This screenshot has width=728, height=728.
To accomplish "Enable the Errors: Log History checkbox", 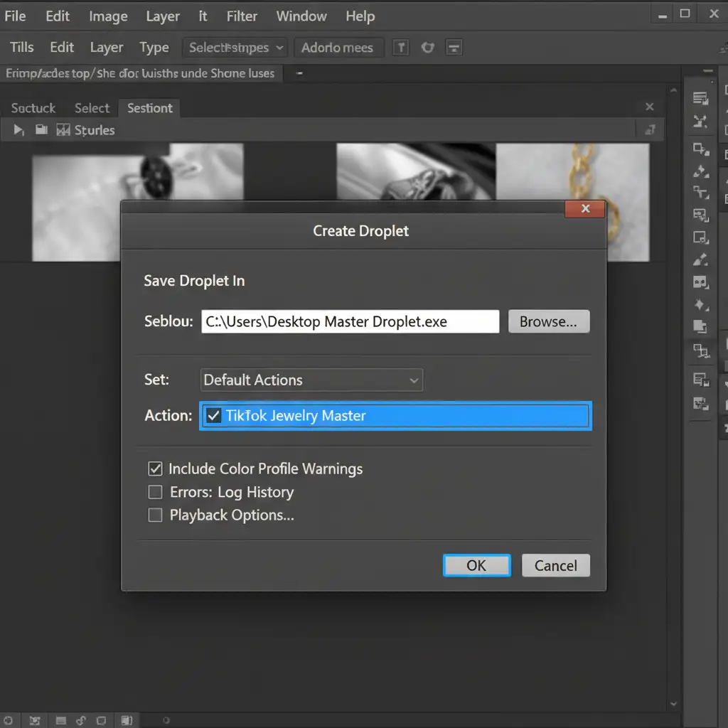I will [155, 492].
